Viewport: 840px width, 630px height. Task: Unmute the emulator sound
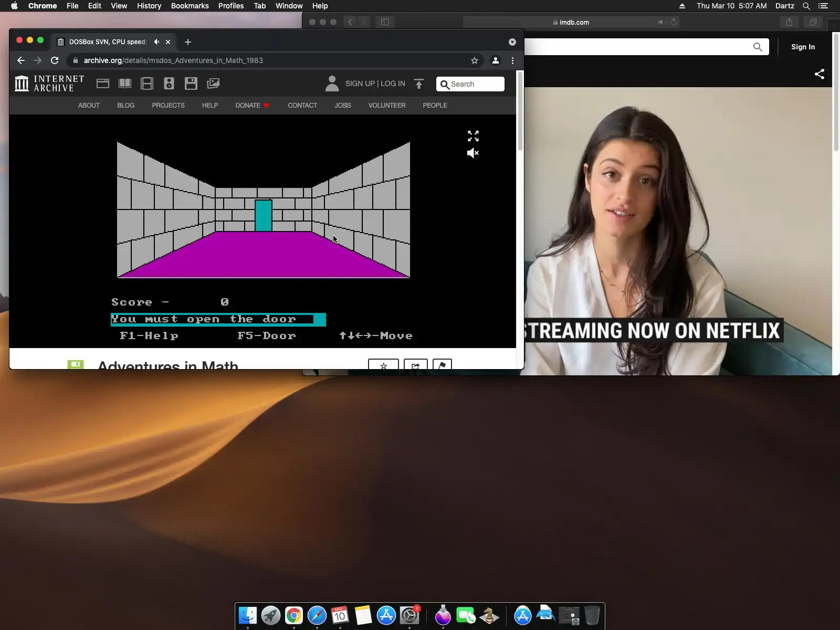pyautogui.click(x=473, y=153)
